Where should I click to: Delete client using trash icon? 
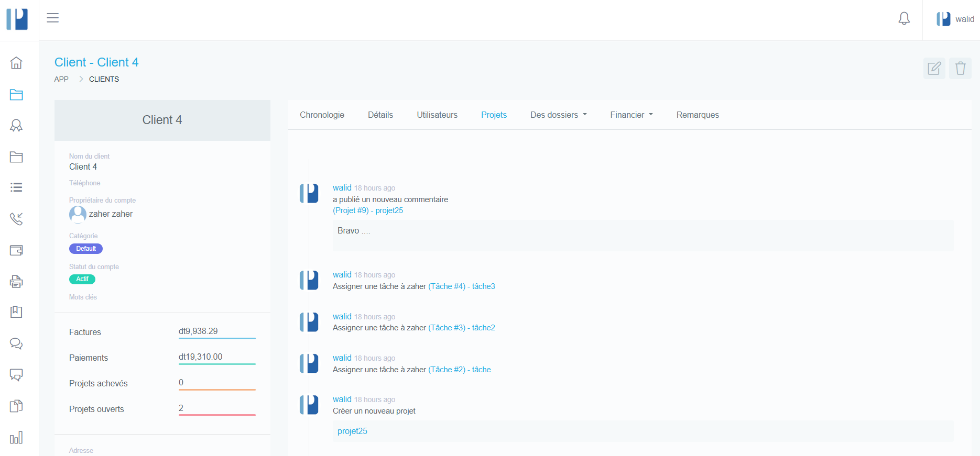[x=960, y=69]
